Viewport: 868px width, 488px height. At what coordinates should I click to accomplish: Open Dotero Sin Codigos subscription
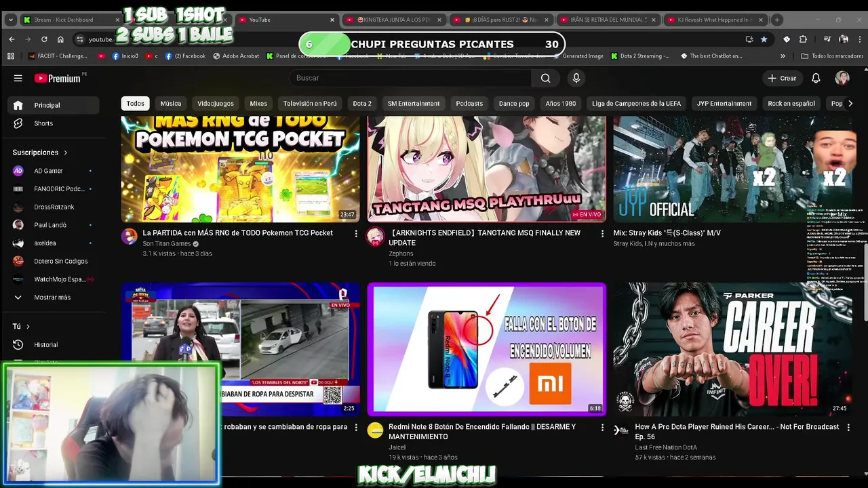pos(54,261)
